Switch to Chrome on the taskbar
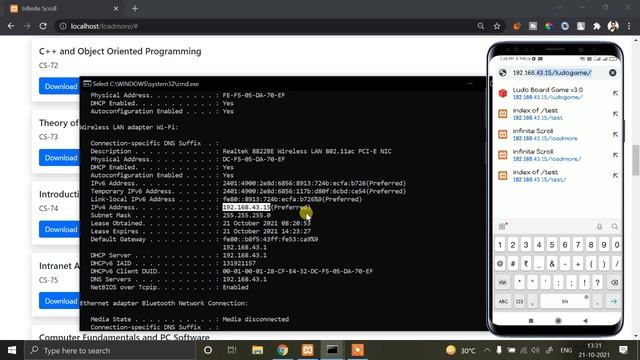Image resolution: width=640 pixels, height=360 pixels. (x=282, y=350)
